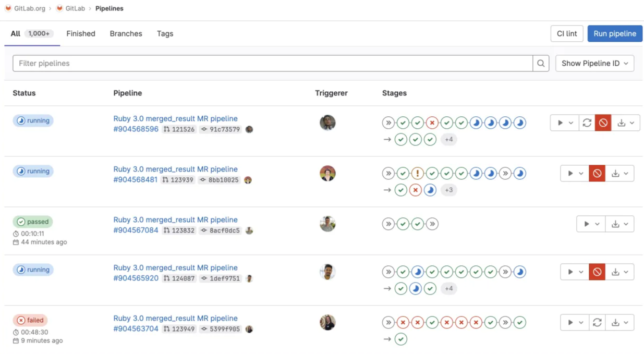Click the search magnifier in the filter bar

540,63
